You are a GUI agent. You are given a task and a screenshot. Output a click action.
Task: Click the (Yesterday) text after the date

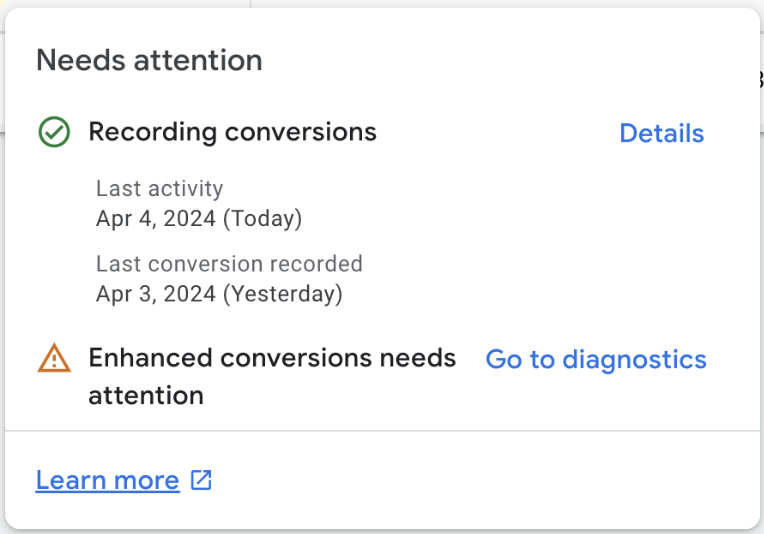pyautogui.click(x=283, y=294)
